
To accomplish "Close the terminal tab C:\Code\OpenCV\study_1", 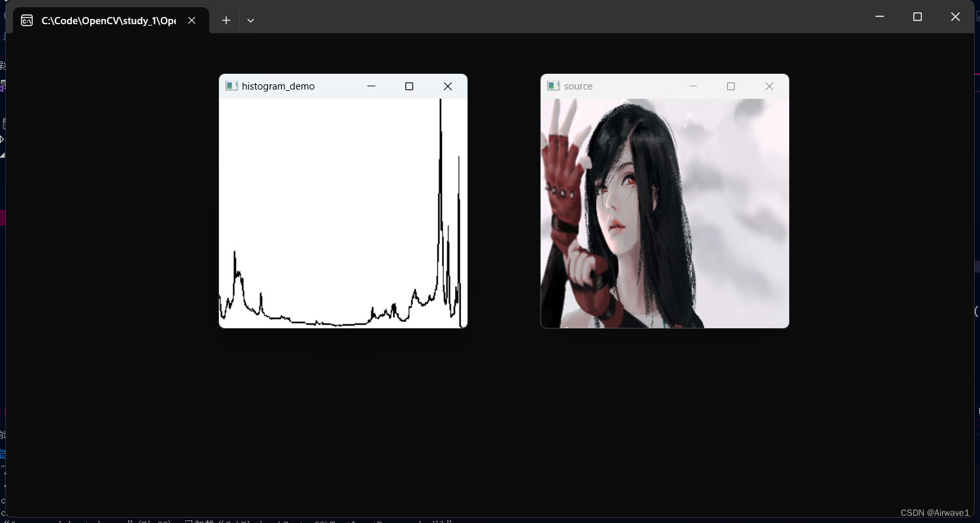I will [192, 20].
